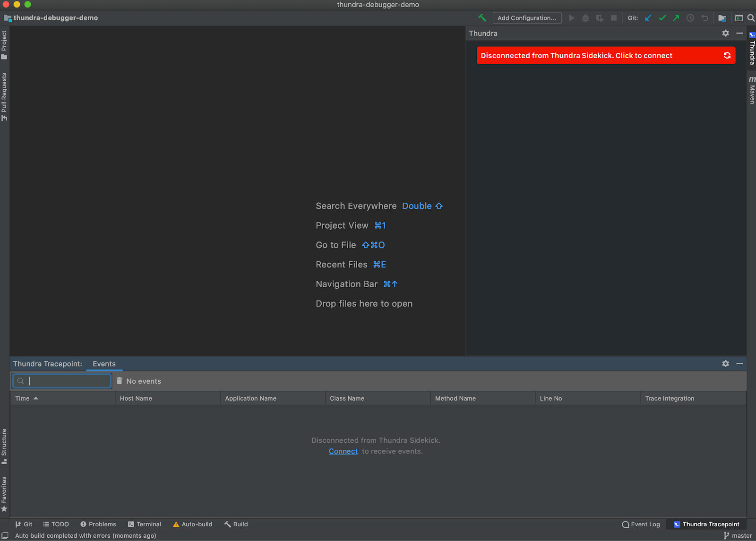Click Git Push green arrow

676,18
